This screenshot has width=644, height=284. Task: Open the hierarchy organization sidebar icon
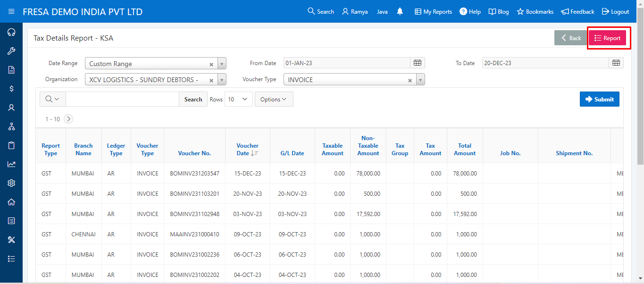[x=11, y=126]
